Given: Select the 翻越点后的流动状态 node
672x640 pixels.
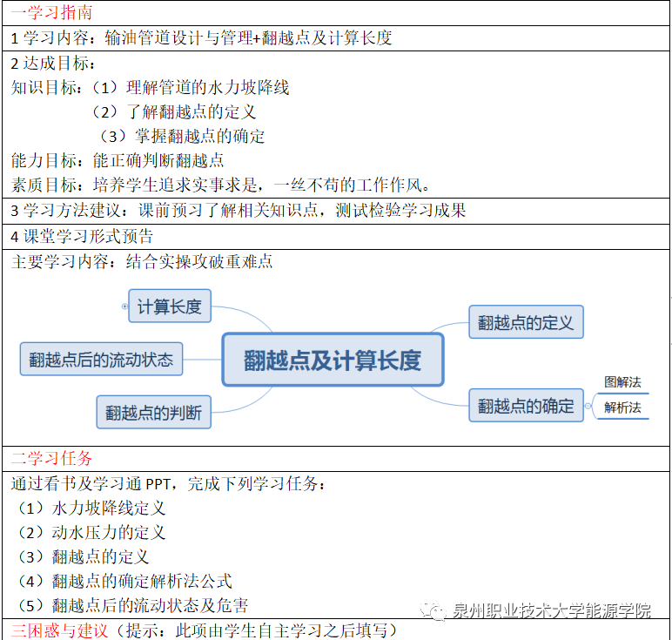Looking at the screenshot, I should [101, 359].
